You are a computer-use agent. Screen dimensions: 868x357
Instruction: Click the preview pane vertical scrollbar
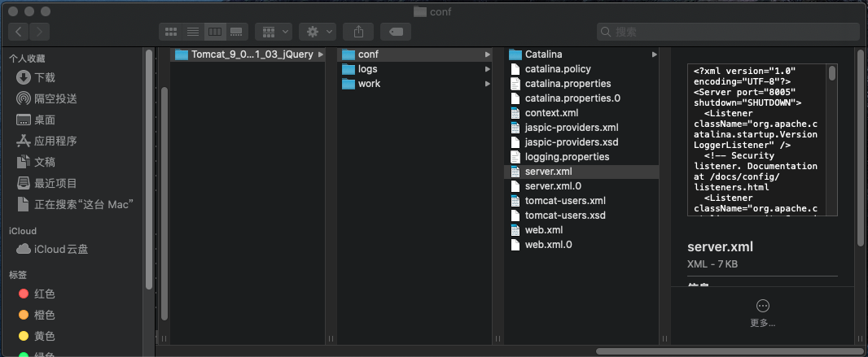[x=860, y=147]
